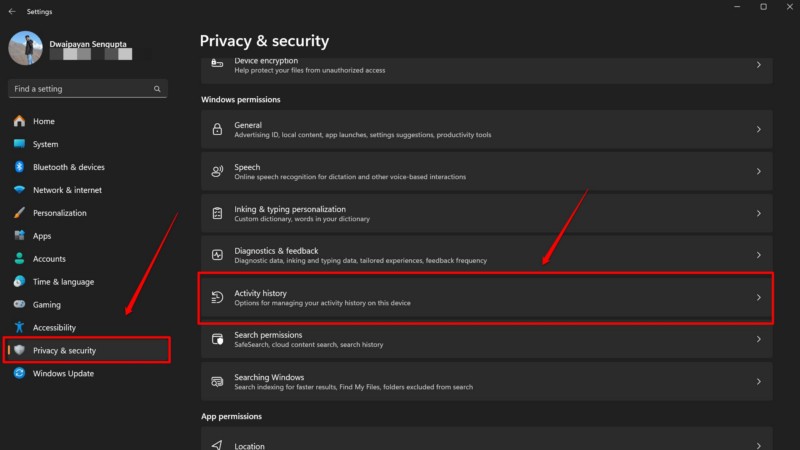Click the Network & internet wifi icon
This screenshot has height=450, width=800.
click(19, 190)
